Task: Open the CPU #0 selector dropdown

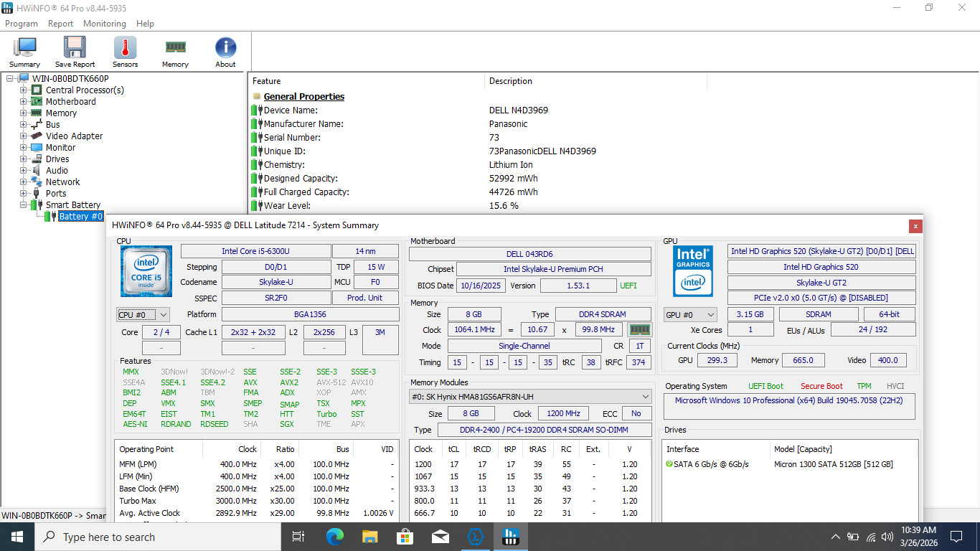Action: pos(143,315)
